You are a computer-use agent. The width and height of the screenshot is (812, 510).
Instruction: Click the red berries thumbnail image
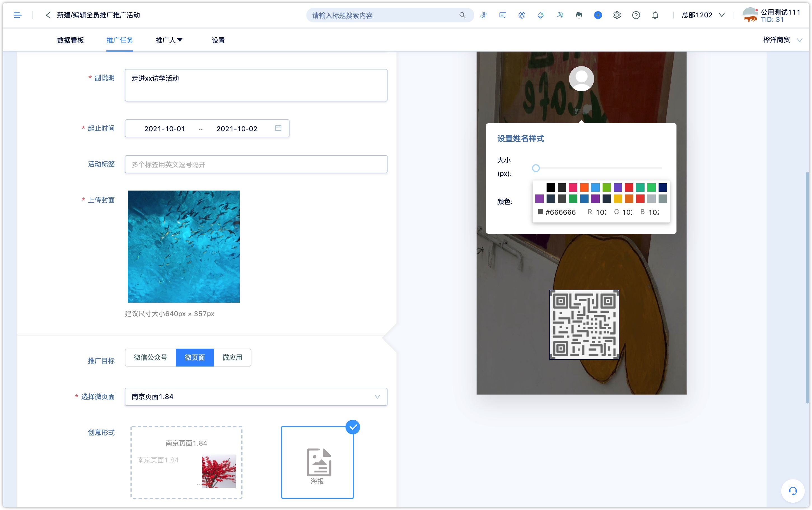219,471
